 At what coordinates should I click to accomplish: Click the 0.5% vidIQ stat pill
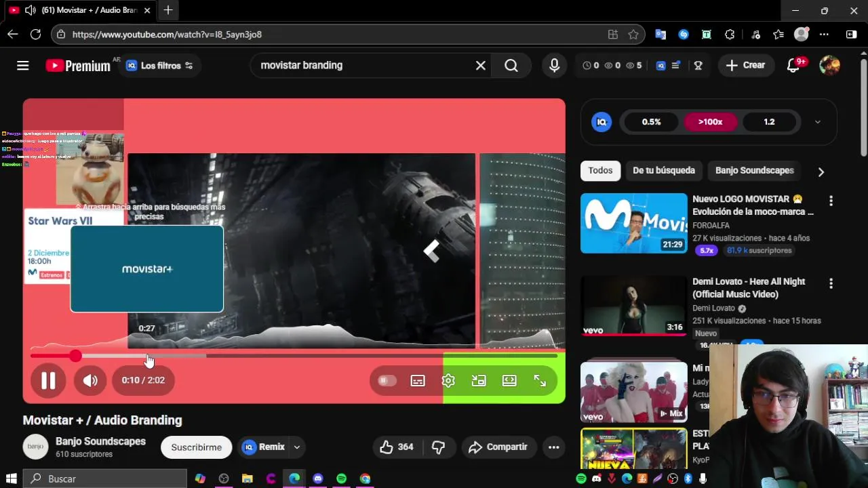tap(652, 122)
